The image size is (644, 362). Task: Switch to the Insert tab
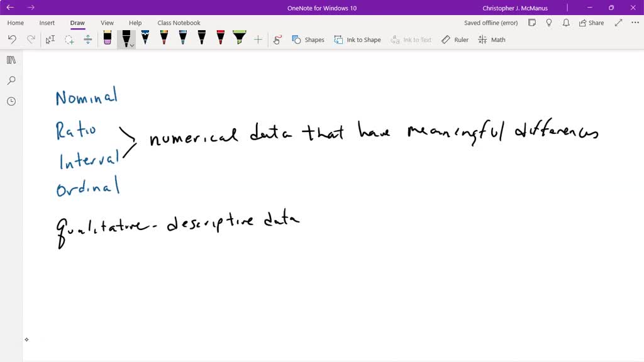(x=47, y=22)
